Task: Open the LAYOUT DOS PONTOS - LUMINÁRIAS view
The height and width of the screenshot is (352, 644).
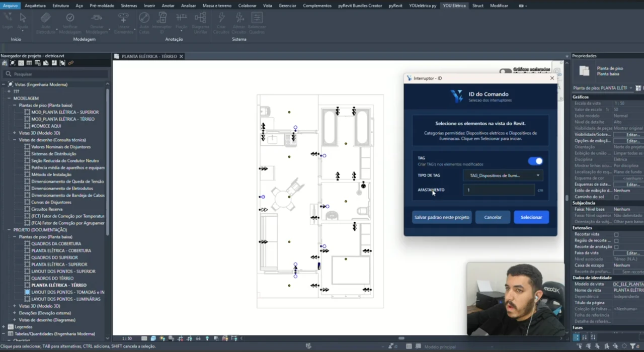Action: click(66, 299)
